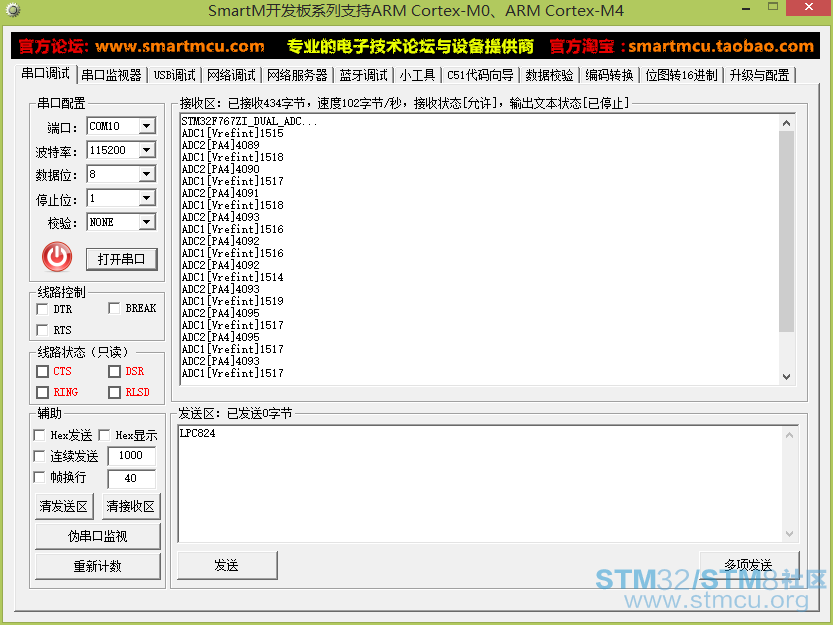Click the RING status checkbox
The image size is (833, 625).
coord(42,392)
